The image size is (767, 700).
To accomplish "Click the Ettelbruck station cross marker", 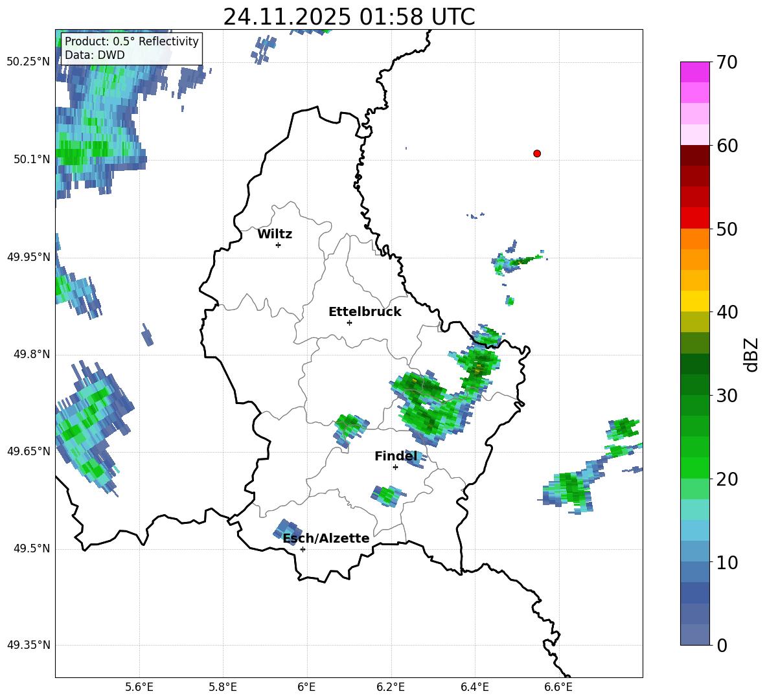I will [x=349, y=322].
